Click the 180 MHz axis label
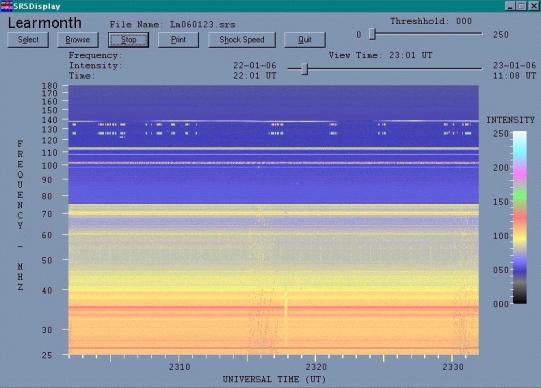The image size is (541, 388). 49,86
